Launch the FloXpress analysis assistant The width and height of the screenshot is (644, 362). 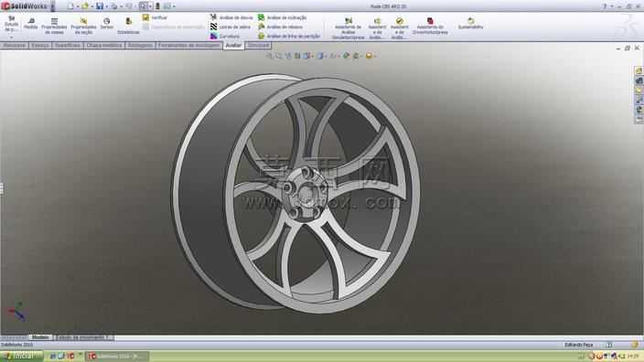[377, 28]
